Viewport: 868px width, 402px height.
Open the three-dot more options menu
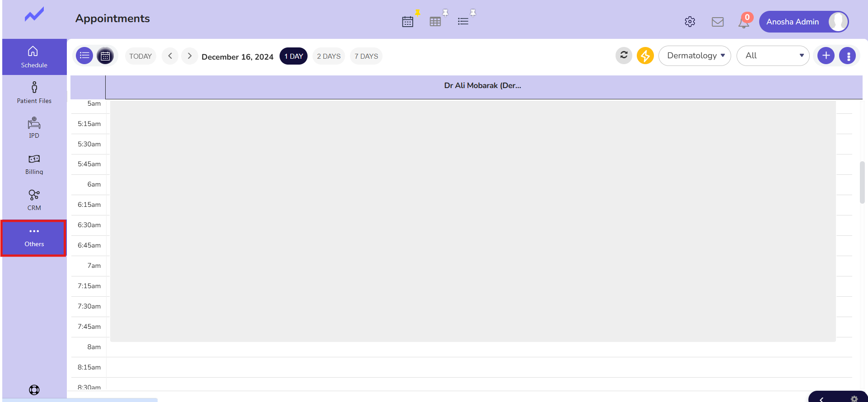pyautogui.click(x=848, y=56)
